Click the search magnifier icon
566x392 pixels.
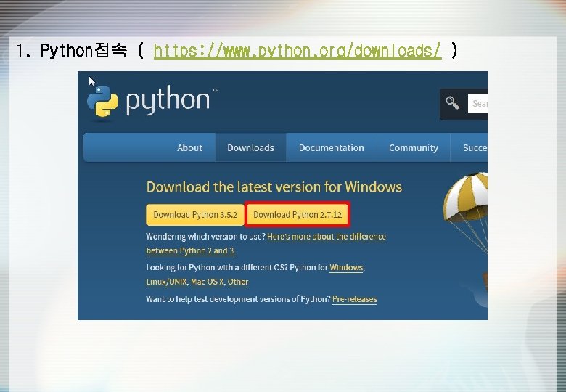coord(452,103)
